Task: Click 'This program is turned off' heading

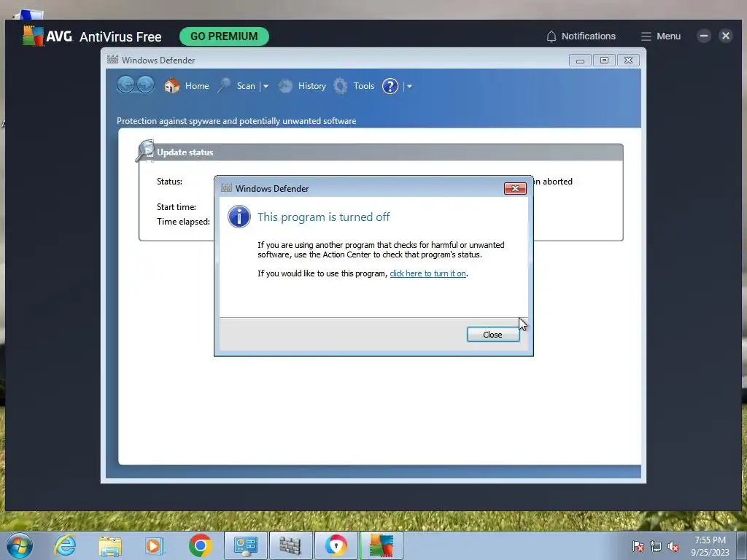Action: [323, 217]
